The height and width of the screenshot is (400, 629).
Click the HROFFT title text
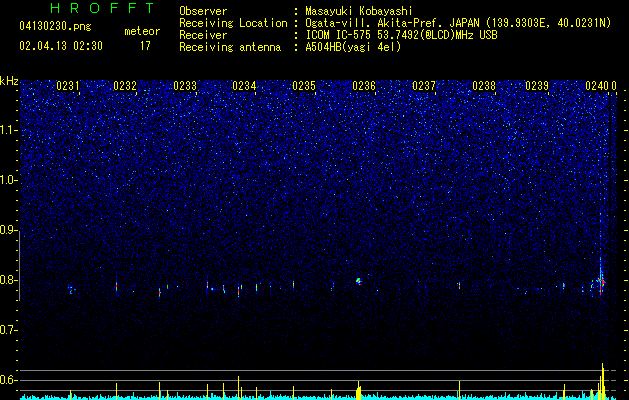[x=103, y=8]
